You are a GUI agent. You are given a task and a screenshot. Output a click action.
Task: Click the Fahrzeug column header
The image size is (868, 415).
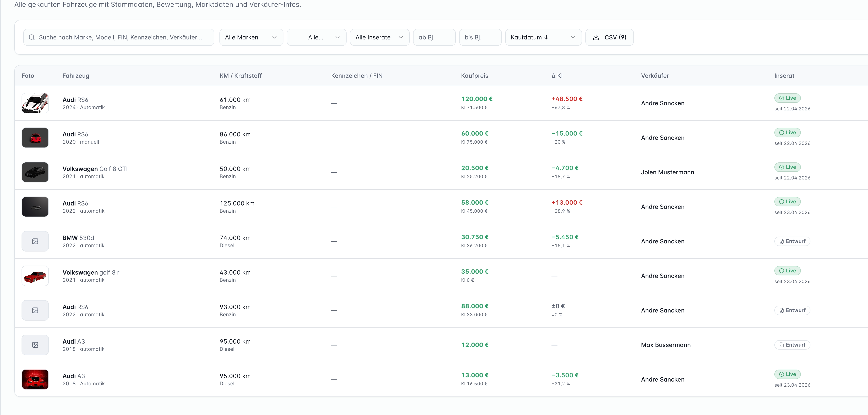pyautogui.click(x=76, y=76)
